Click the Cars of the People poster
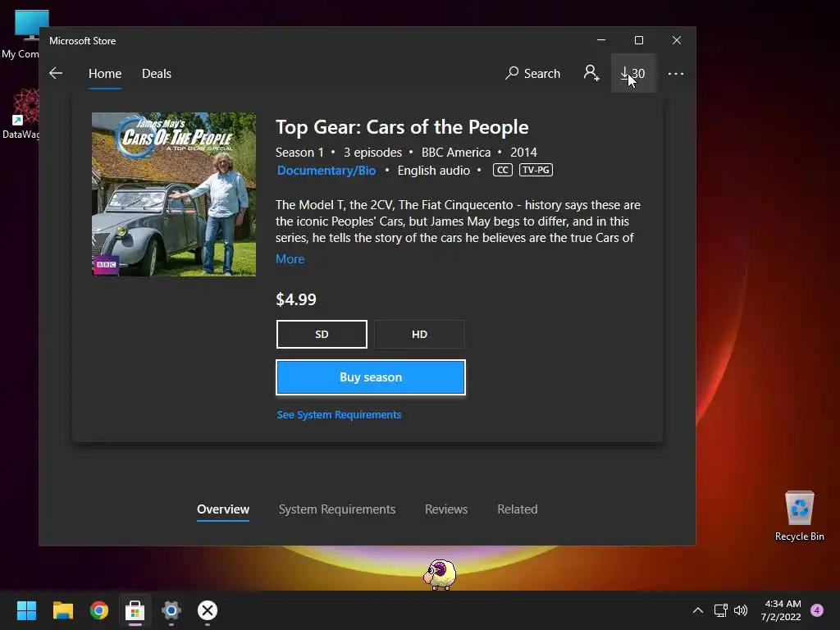This screenshot has height=630, width=840. coord(174,194)
